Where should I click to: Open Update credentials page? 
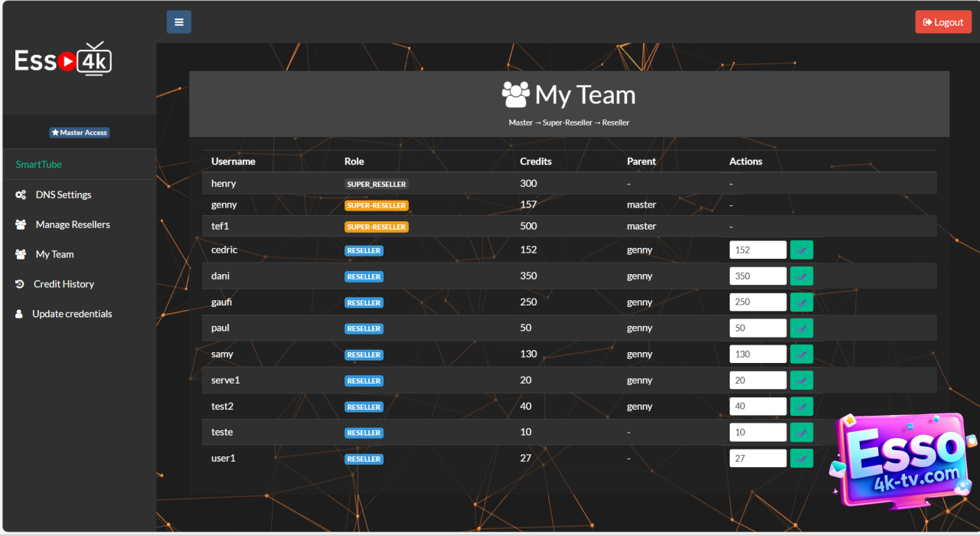coord(72,314)
